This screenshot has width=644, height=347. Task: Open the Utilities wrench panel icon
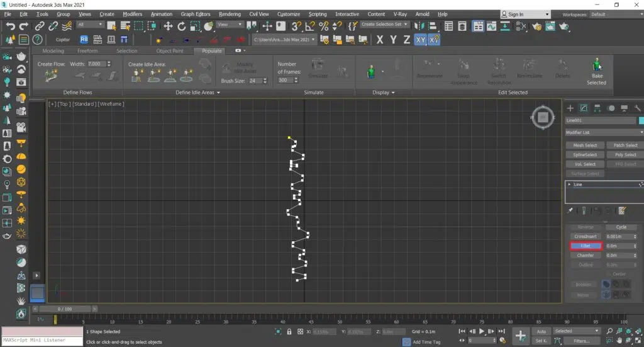tap(638, 108)
